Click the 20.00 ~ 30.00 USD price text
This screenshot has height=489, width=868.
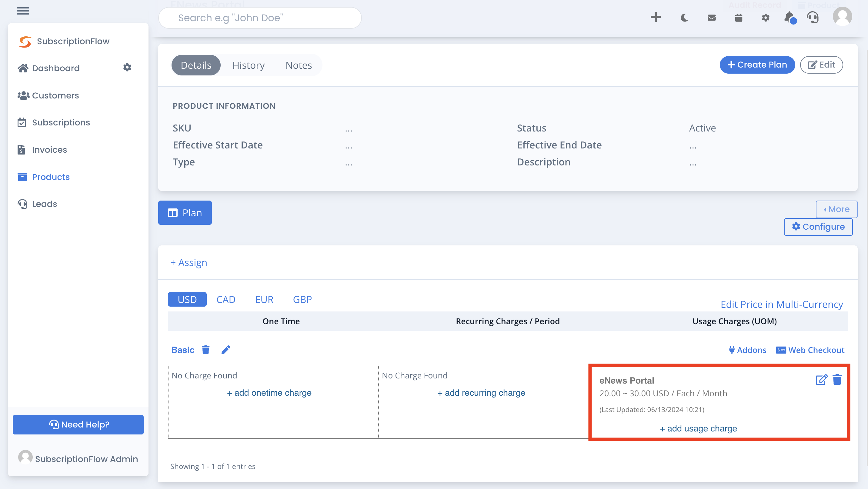(x=663, y=393)
